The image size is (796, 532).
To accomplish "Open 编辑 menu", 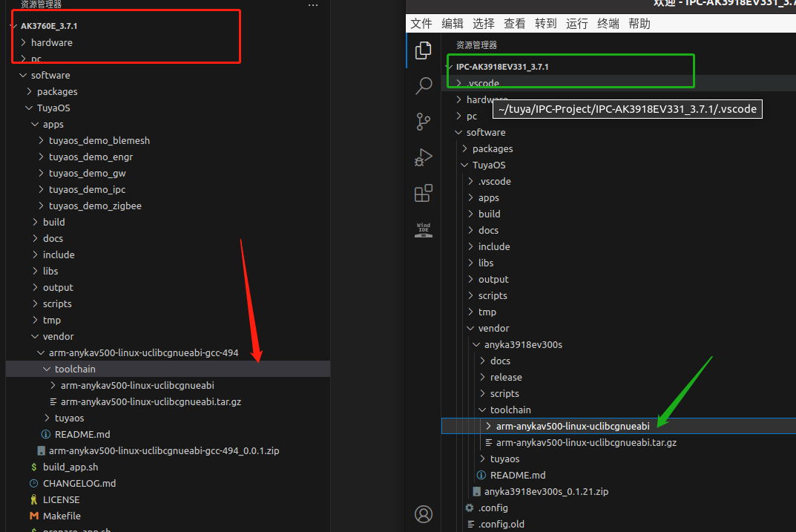I will click(x=453, y=23).
